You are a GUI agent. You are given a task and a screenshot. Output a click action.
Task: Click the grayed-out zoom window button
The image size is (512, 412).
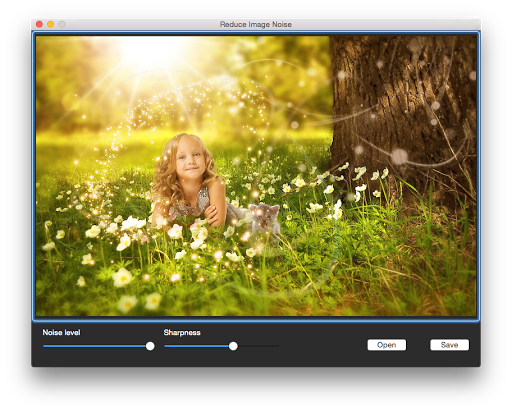click(x=62, y=24)
